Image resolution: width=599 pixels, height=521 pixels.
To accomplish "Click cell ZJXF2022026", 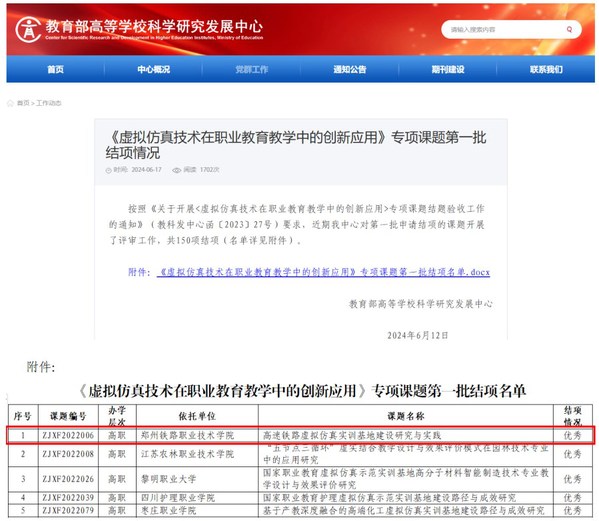I will coord(68,479).
